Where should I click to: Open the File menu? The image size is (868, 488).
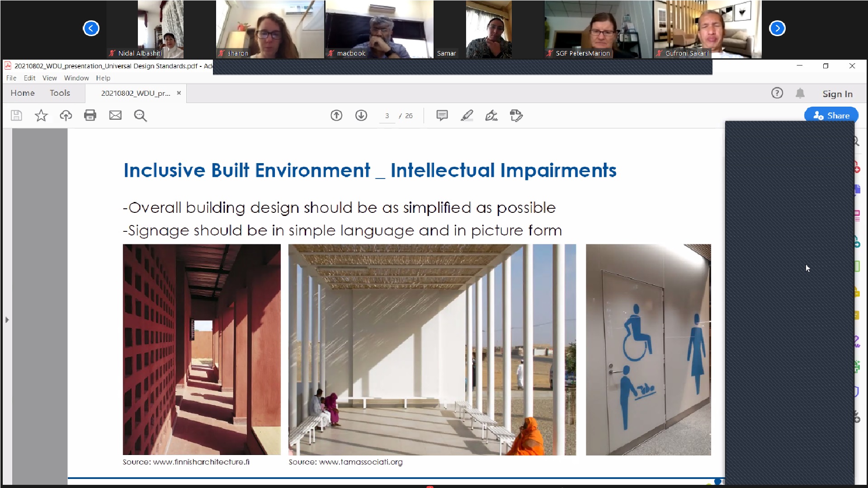11,78
